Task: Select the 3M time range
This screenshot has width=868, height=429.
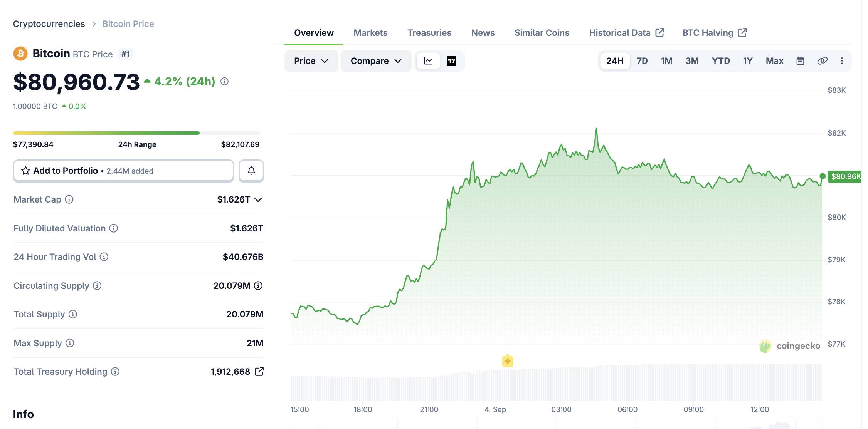Action: (x=692, y=61)
